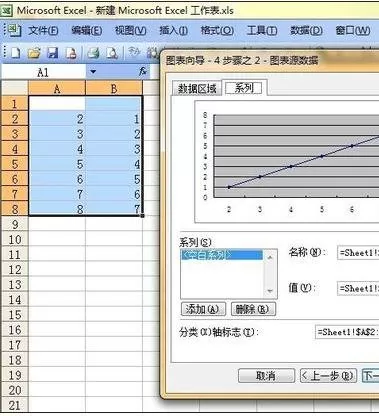The image size is (379, 416).
Task: Click empty cell A12
Action: coord(57,269)
